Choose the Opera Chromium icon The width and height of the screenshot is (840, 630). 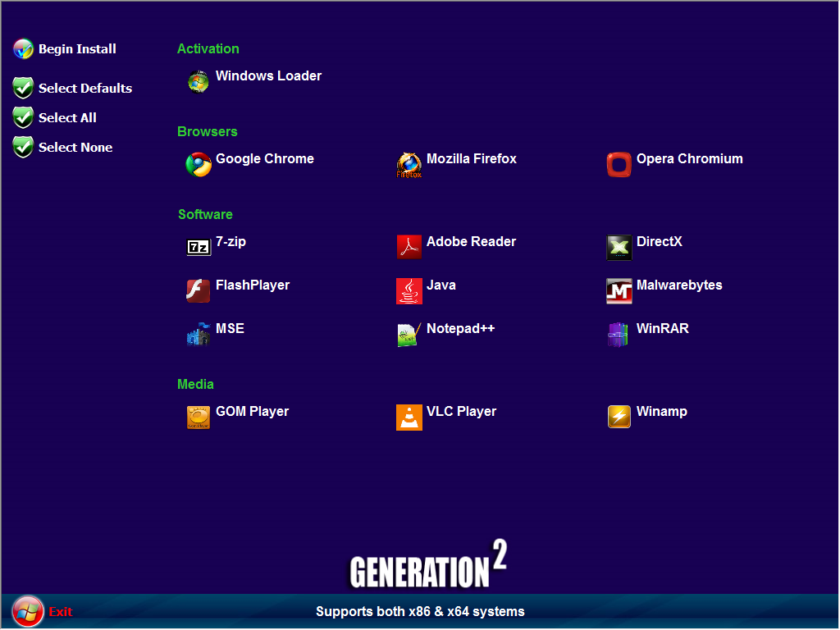(619, 164)
